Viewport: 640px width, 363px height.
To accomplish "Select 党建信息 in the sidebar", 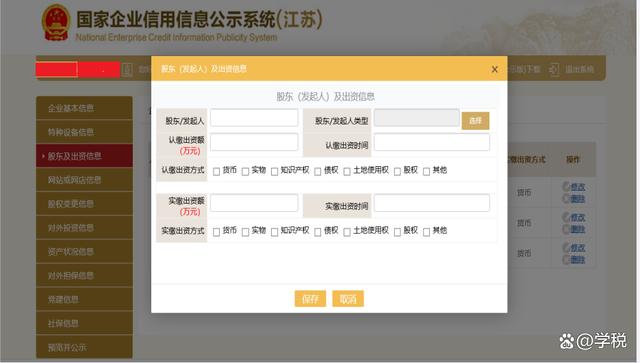I will point(84,299).
